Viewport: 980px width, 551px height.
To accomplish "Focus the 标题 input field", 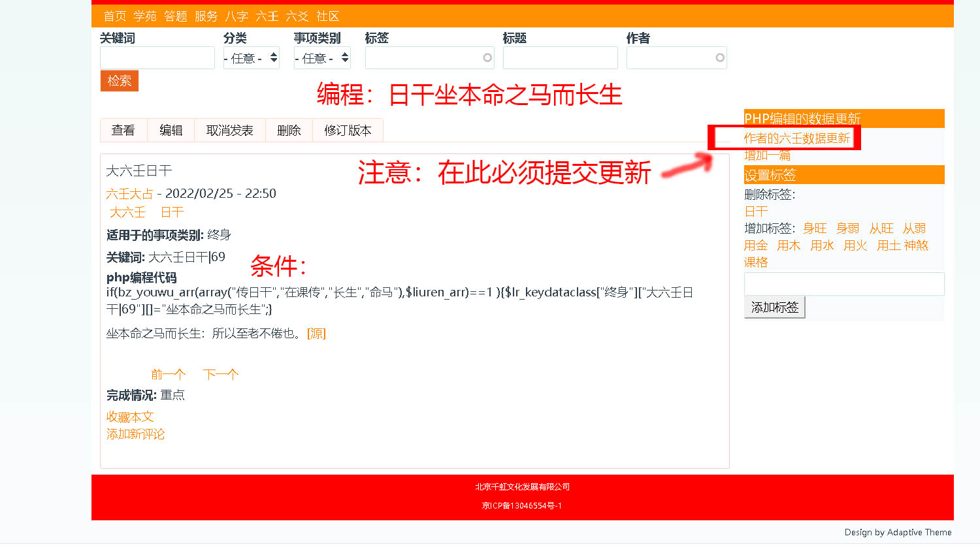I will click(560, 58).
